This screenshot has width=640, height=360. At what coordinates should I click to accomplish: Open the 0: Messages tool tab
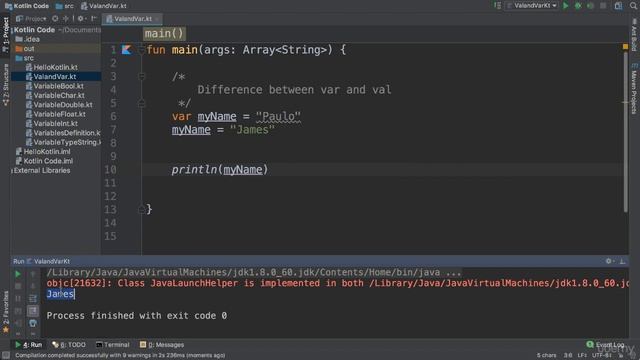tap(162, 345)
